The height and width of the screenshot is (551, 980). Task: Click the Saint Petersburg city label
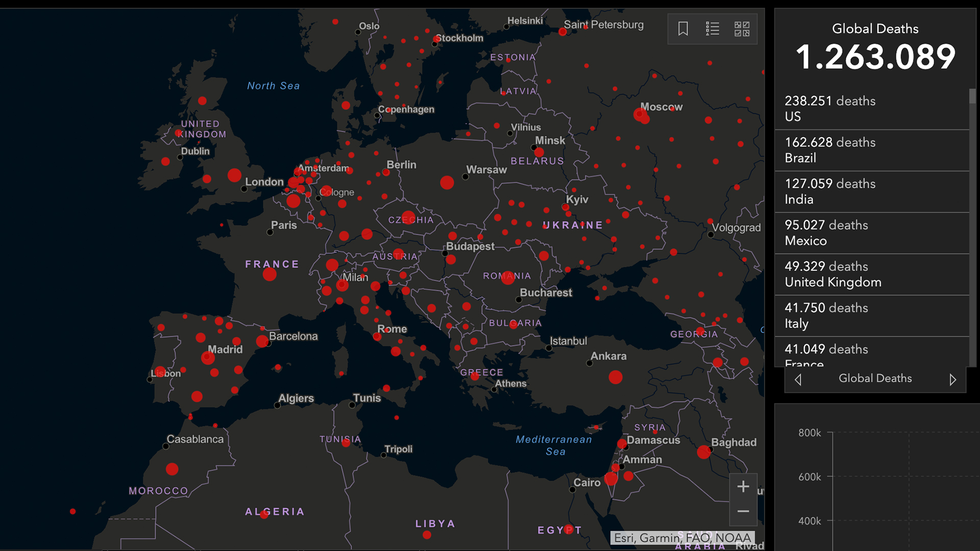coord(603,24)
